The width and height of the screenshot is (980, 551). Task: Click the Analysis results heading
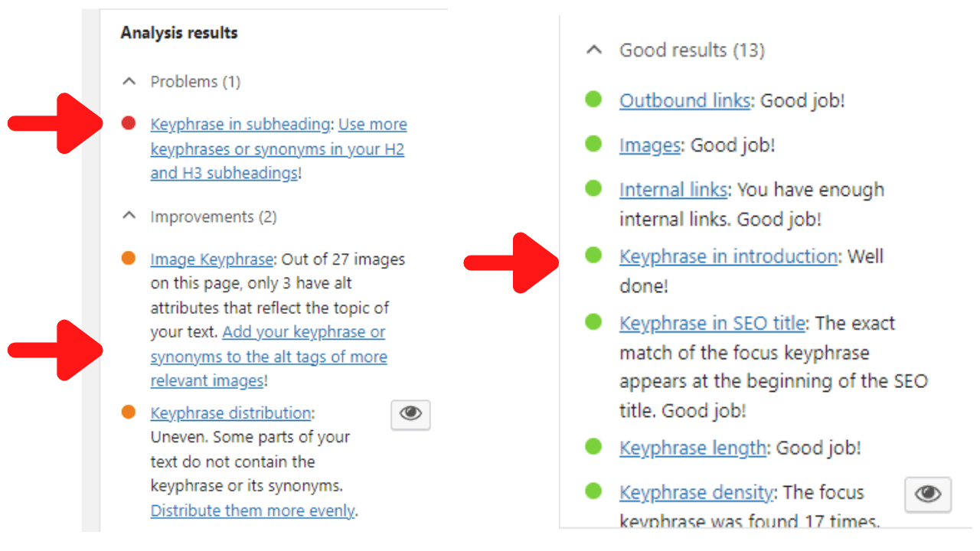(x=179, y=33)
